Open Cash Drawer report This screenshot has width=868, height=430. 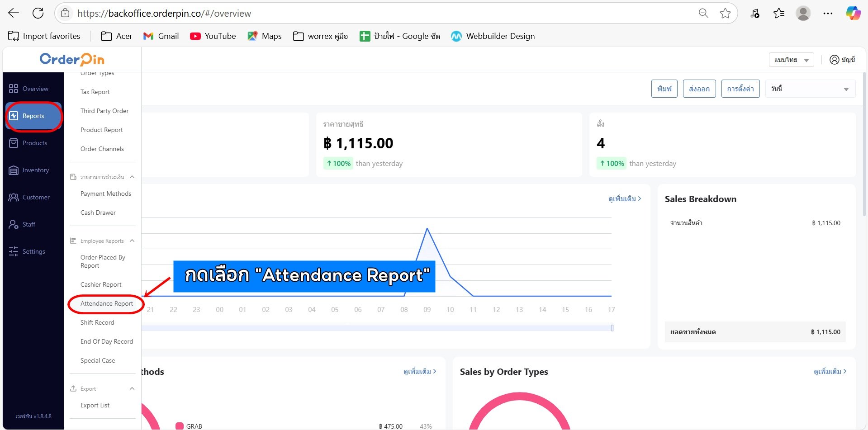click(98, 213)
